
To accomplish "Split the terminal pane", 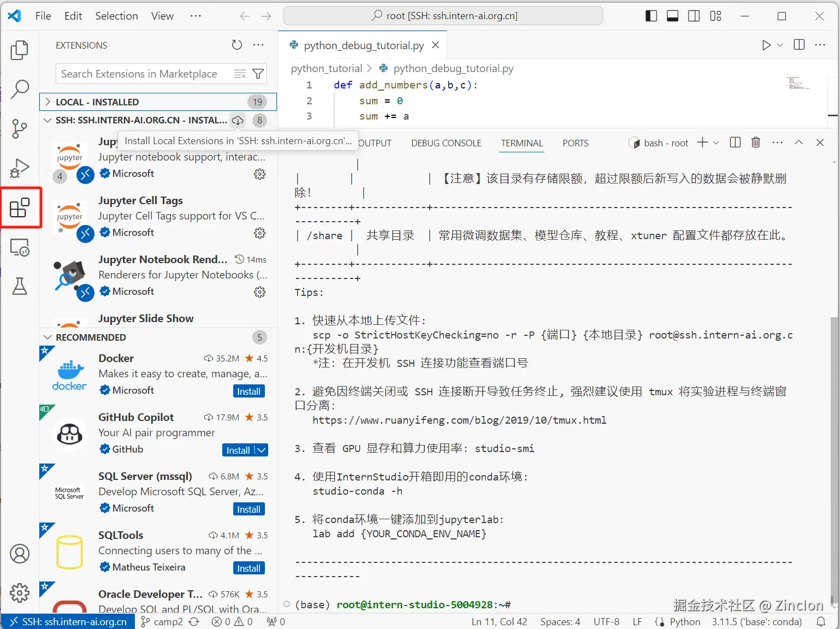I will click(x=736, y=143).
